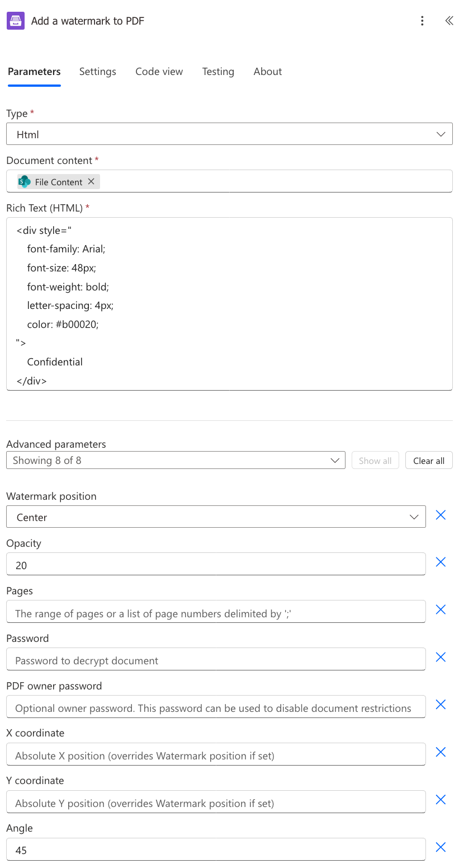459x868 pixels.
Task: Switch to the Testing tab
Action: [x=217, y=72]
